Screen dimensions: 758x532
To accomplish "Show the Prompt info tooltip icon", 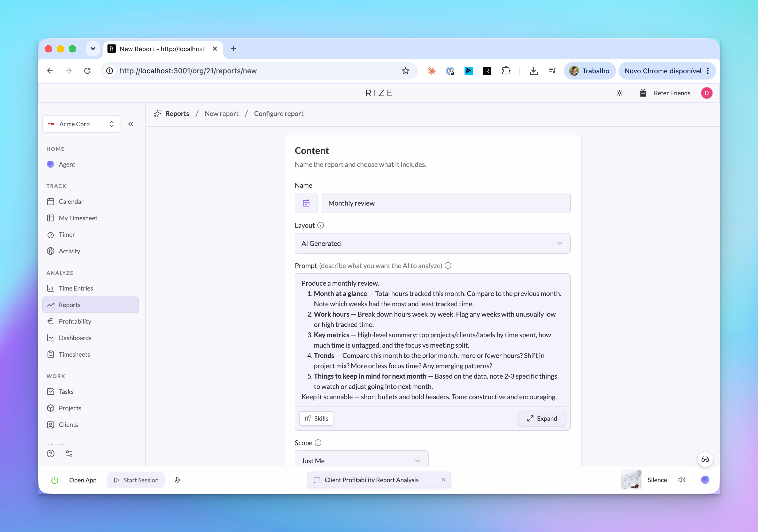I will point(448,265).
